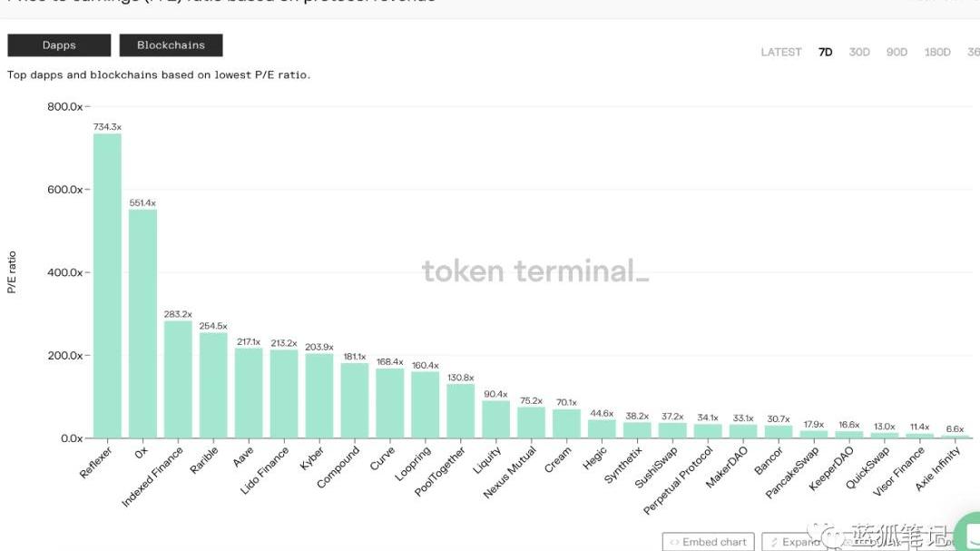Click the Embed chart button
Image resolution: width=980 pixels, height=551 pixels.
(708, 542)
